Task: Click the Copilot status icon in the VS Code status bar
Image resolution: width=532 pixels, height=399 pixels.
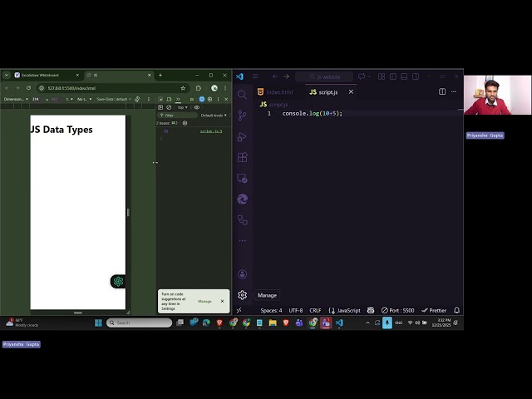Action: coord(371,310)
